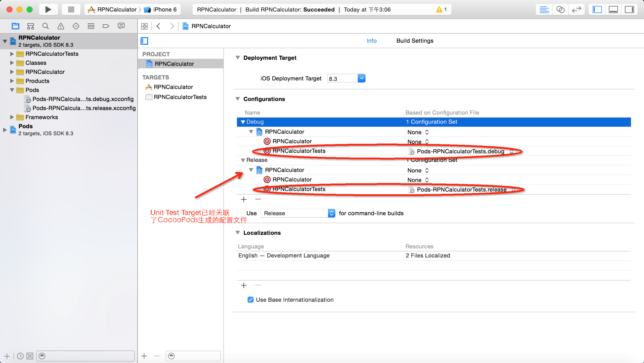Expand the RPNCalculatorTests folder

tap(12, 54)
